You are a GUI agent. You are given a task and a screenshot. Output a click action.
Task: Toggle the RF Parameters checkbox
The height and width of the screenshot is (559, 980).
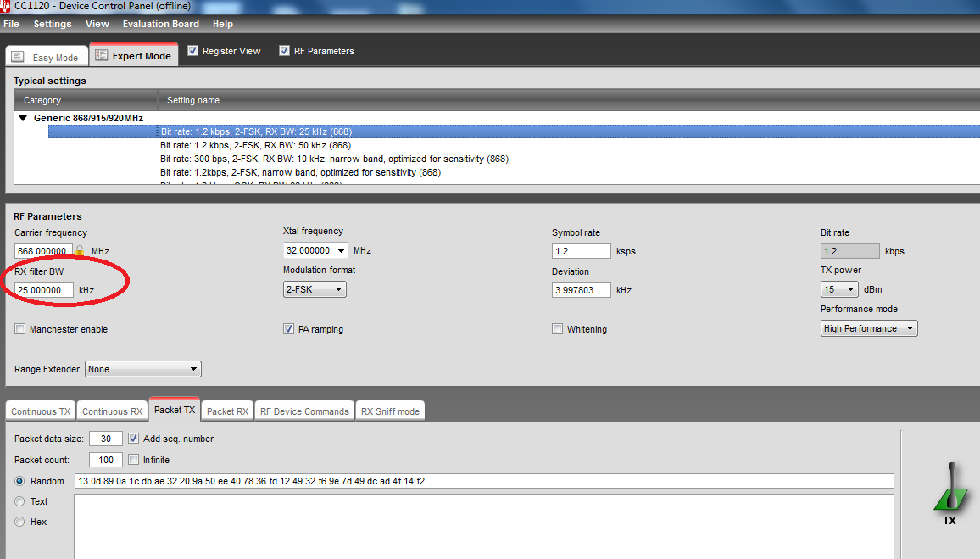click(x=284, y=51)
